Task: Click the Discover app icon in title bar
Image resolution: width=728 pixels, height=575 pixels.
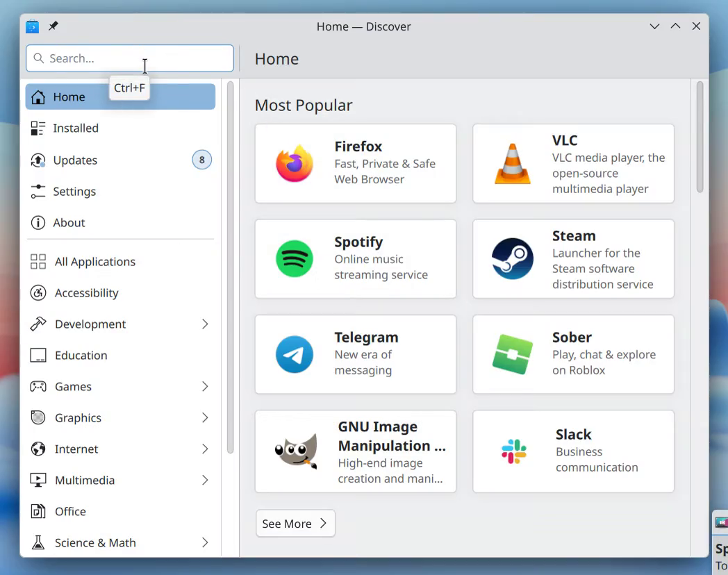Action: [32, 26]
